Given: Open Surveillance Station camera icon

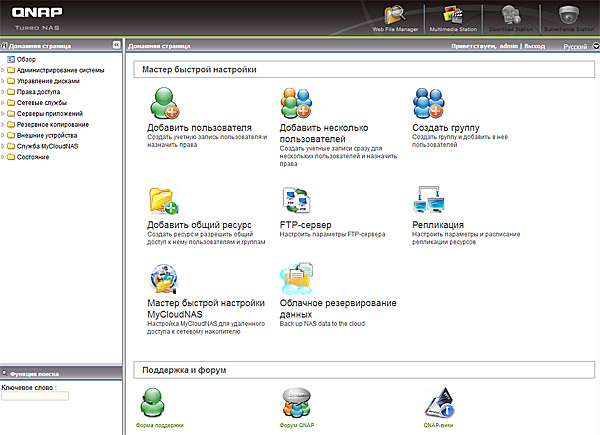Looking at the screenshot, I should point(570,16).
